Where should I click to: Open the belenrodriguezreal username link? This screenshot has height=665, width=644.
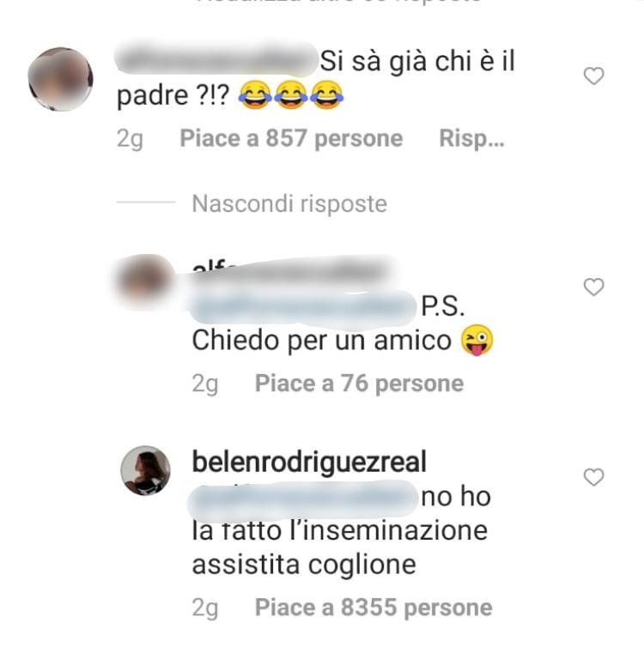pos(309,462)
